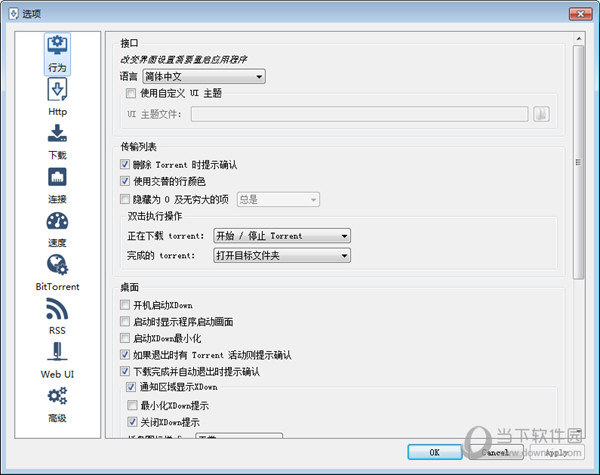Click the 改变界面设置需要重启应用程序 note

[x=183, y=60]
